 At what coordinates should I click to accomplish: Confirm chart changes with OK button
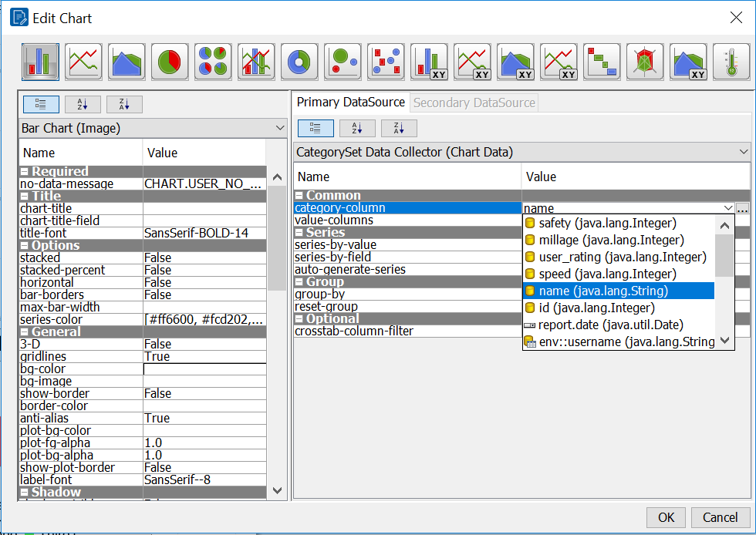pos(665,517)
